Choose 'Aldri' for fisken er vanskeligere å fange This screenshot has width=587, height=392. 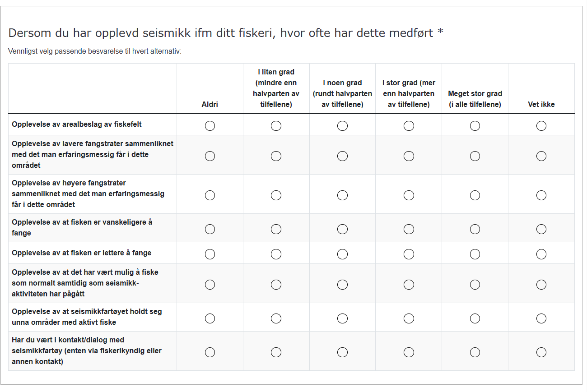[x=210, y=229]
